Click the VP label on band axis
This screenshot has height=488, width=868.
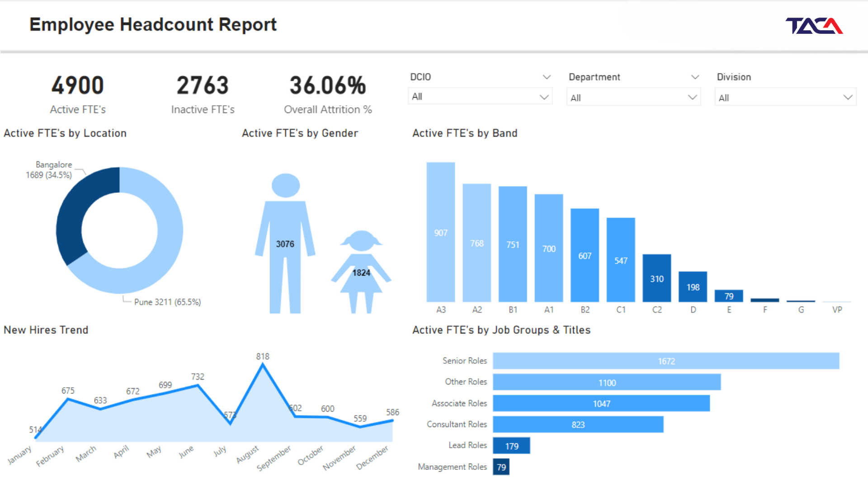pos(837,310)
